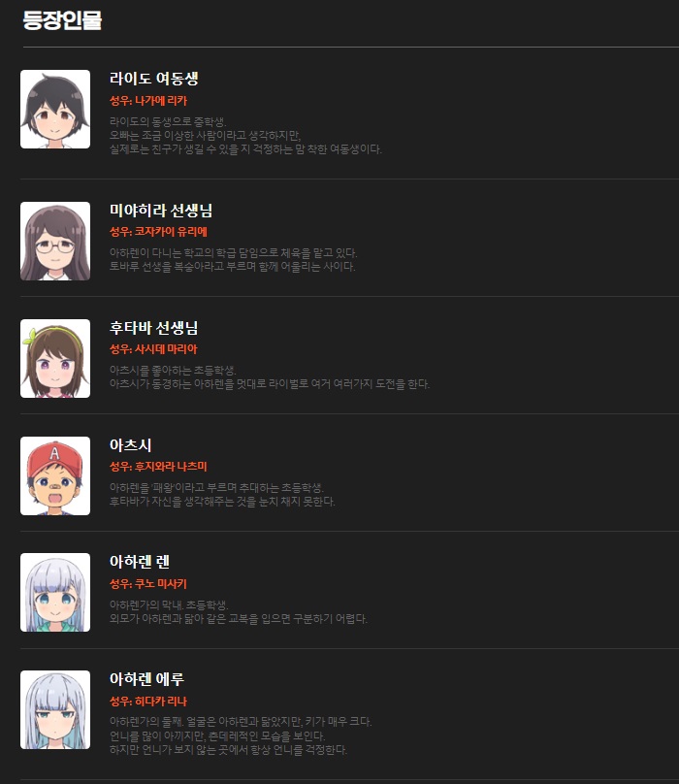
Task: Click voice actor 사시데 마리아
Action: click(166, 349)
